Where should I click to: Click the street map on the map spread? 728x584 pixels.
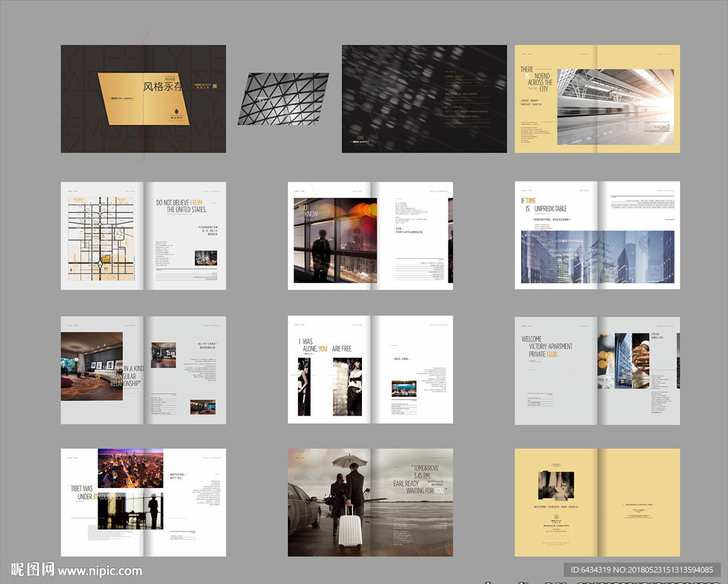(101, 239)
